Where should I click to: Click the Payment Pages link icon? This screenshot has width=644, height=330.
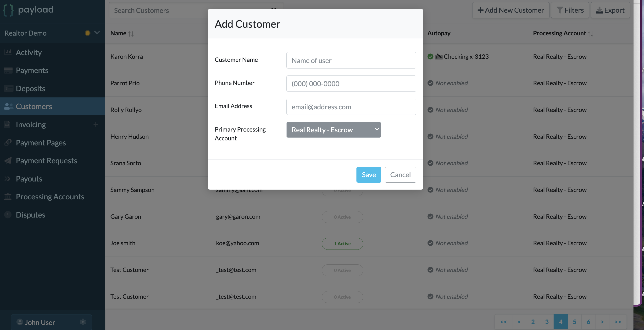click(x=8, y=143)
